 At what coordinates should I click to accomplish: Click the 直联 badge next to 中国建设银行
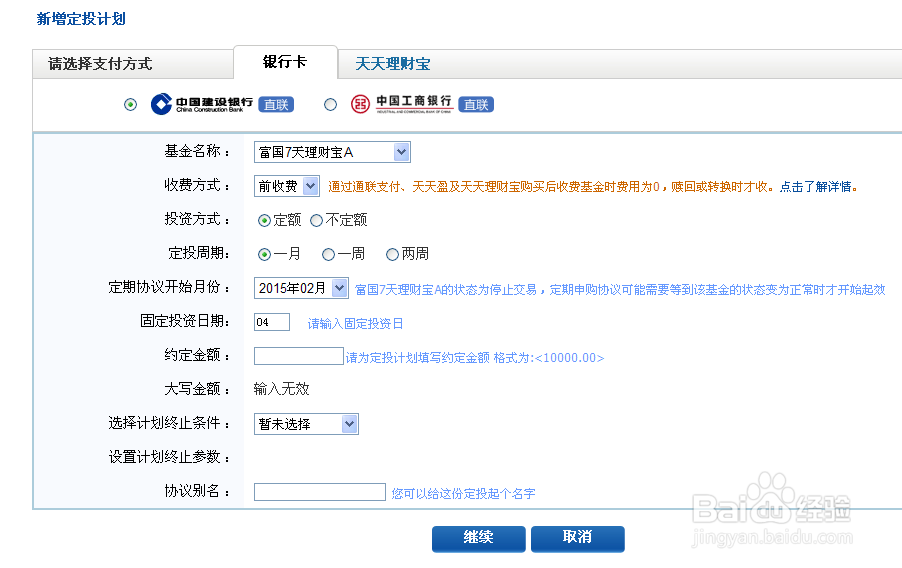276,105
